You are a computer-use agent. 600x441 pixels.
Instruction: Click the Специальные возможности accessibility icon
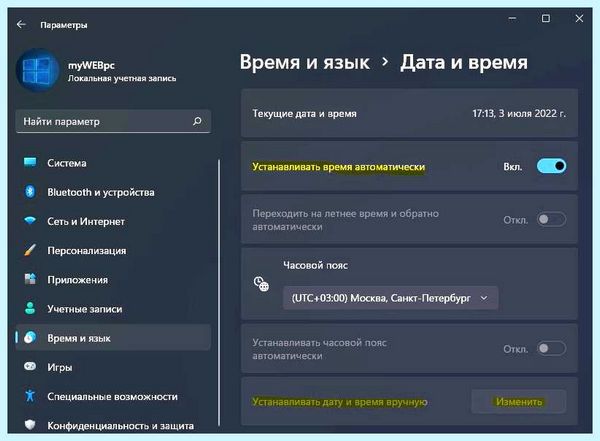pos(30,395)
